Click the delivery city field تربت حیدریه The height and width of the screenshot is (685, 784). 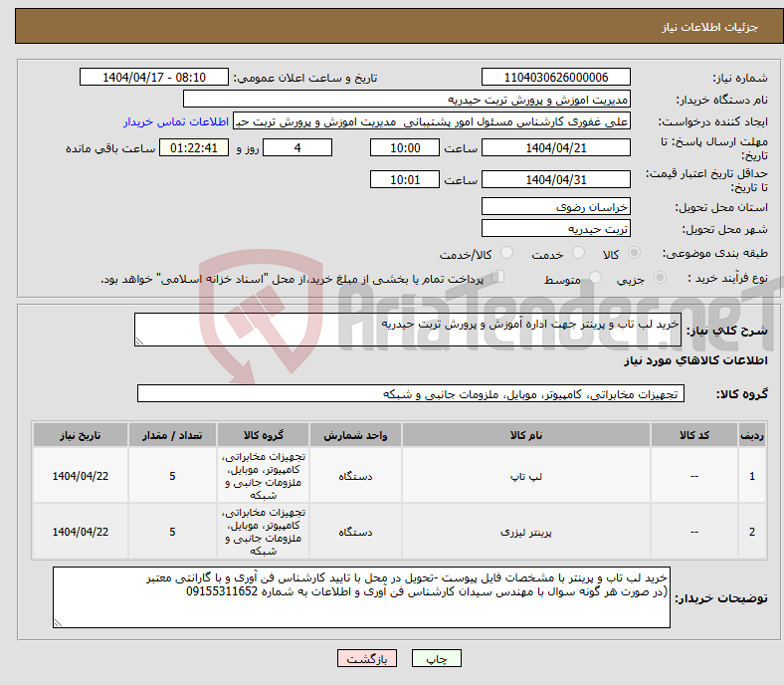pyautogui.click(x=555, y=228)
